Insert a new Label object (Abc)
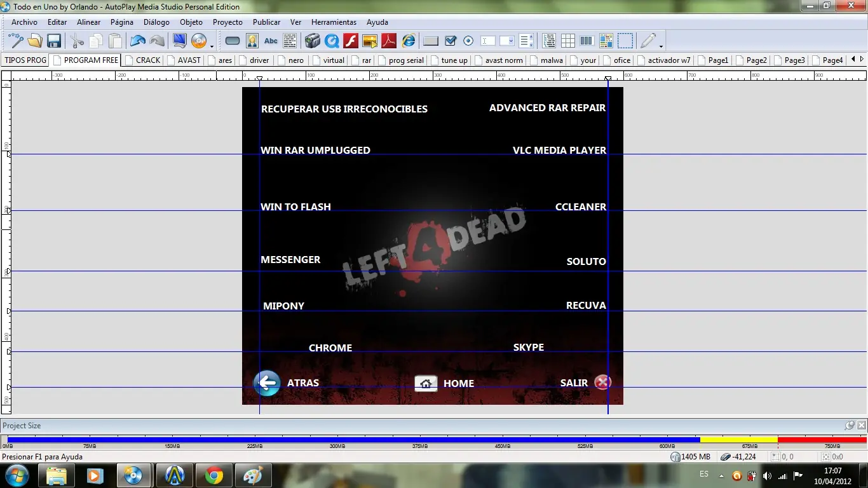Screen dimensions: 868x488 click(271, 41)
